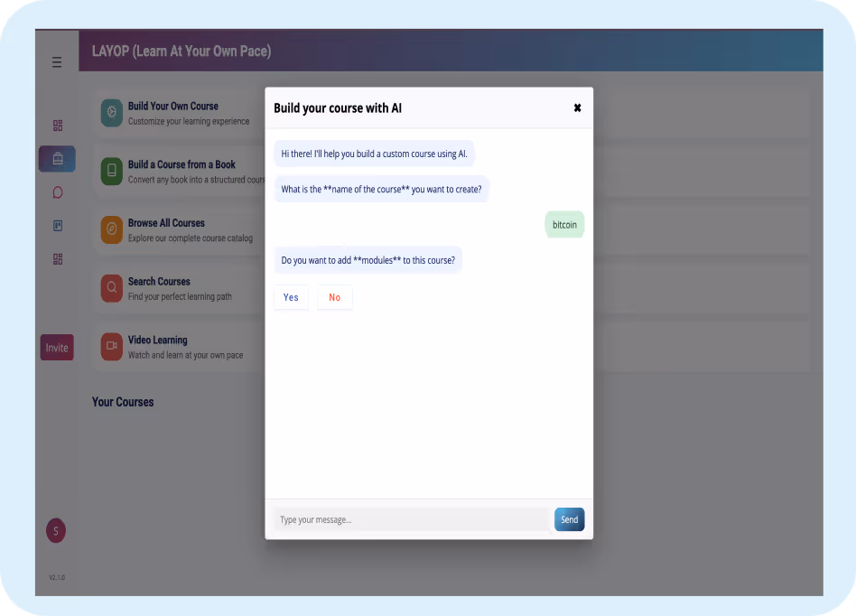The height and width of the screenshot is (616, 856).
Task: Open the top dashboard grid icon in sidebar
Action: tap(57, 126)
